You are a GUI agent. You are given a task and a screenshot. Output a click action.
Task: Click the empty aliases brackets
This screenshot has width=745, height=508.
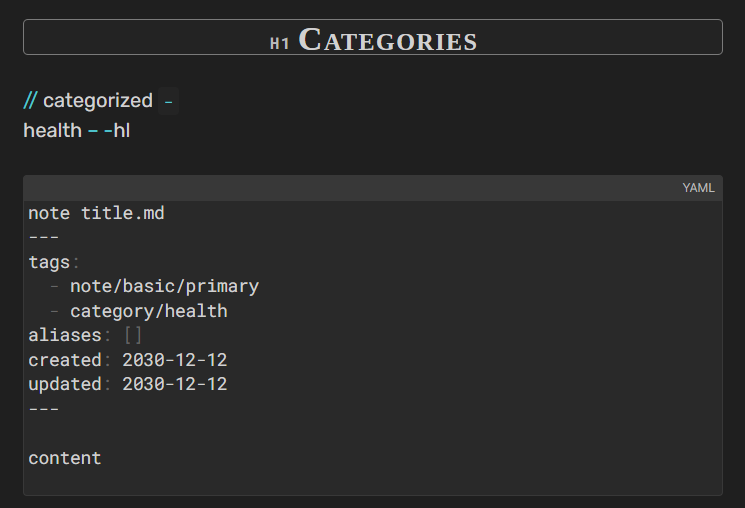pyautogui.click(x=133, y=335)
